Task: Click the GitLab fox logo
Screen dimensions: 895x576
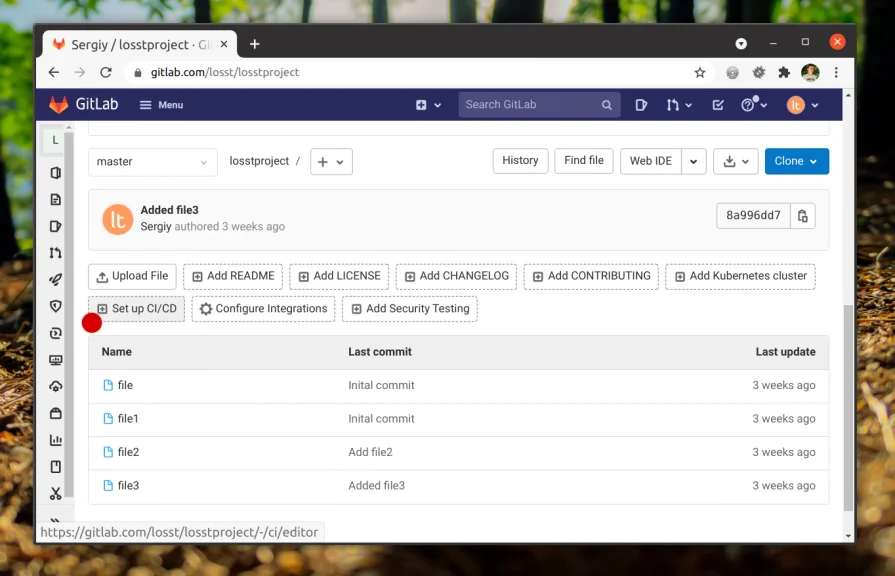Action: click(58, 104)
